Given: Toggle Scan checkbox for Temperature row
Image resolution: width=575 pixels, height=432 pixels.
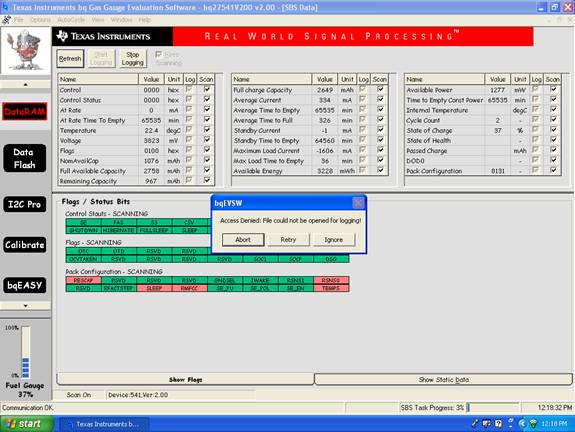Looking at the screenshot, I should coord(207,129).
